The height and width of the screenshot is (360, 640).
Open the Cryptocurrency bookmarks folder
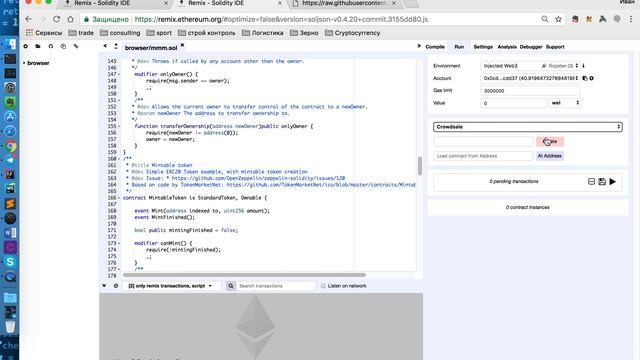[353, 33]
